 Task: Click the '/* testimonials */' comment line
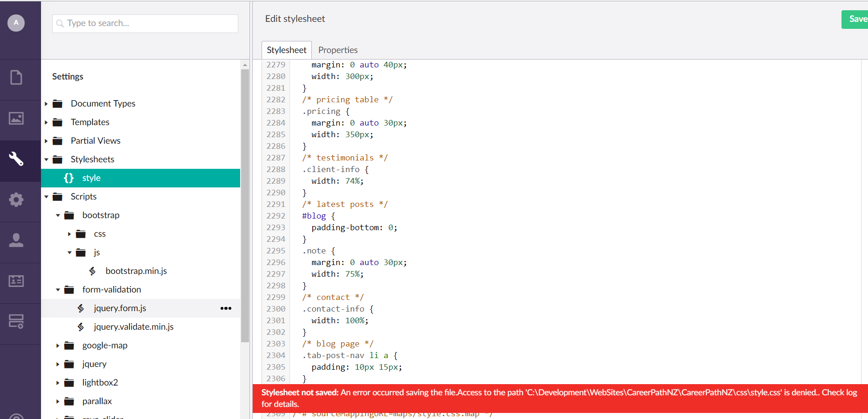(345, 158)
